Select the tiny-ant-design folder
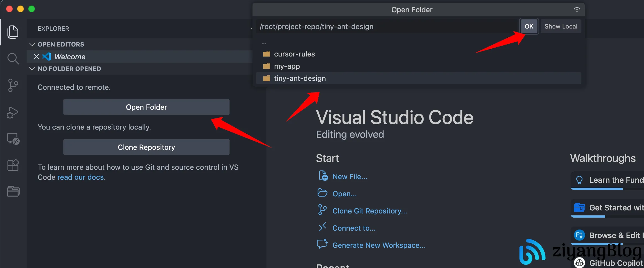The width and height of the screenshot is (644, 268). pyautogui.click(x=300, y=78)
